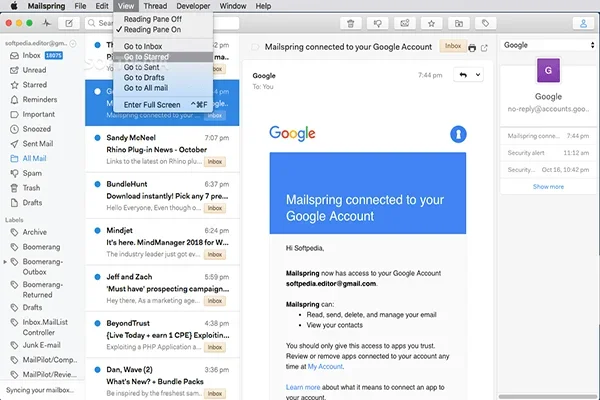Open the Apple menu
The height and width of the screenshot is (400, 600).
pyautogui.click(x=14, y=6)
